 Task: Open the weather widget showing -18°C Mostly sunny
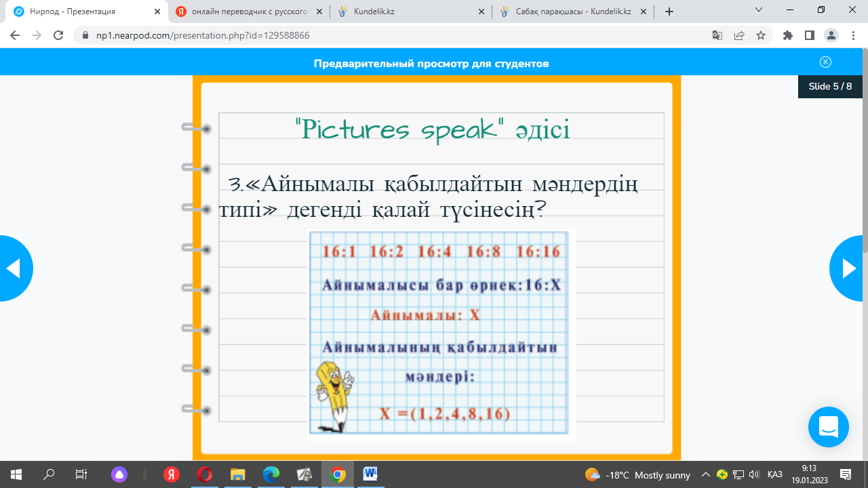click(x=637, y=475)
